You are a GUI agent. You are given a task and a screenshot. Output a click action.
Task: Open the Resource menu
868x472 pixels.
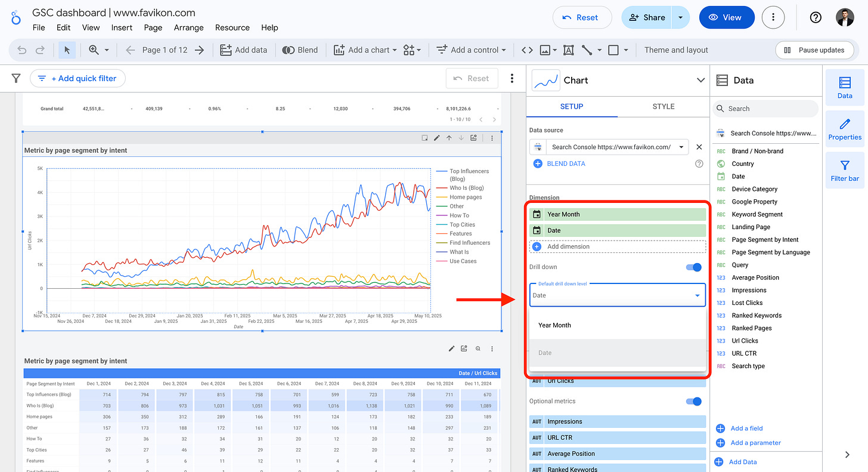232,27
